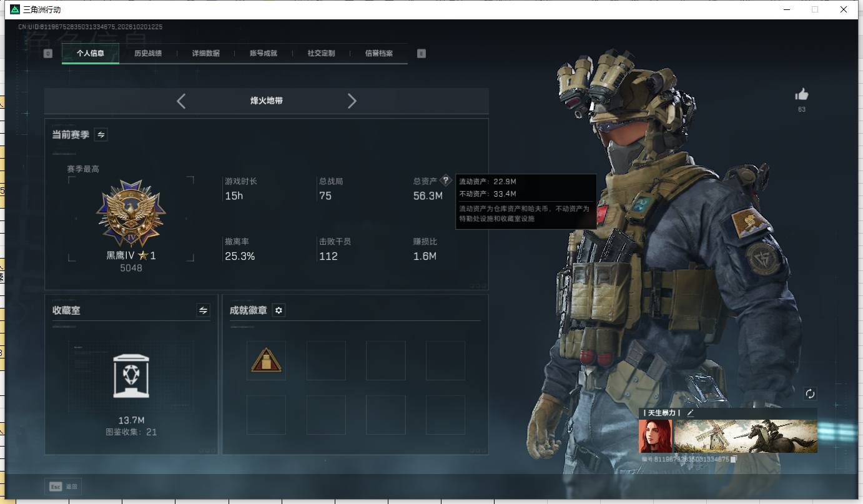This screenshot has width=863, height=504.
Task: Go to next mode with right chevron
Action: pos(352,101)
